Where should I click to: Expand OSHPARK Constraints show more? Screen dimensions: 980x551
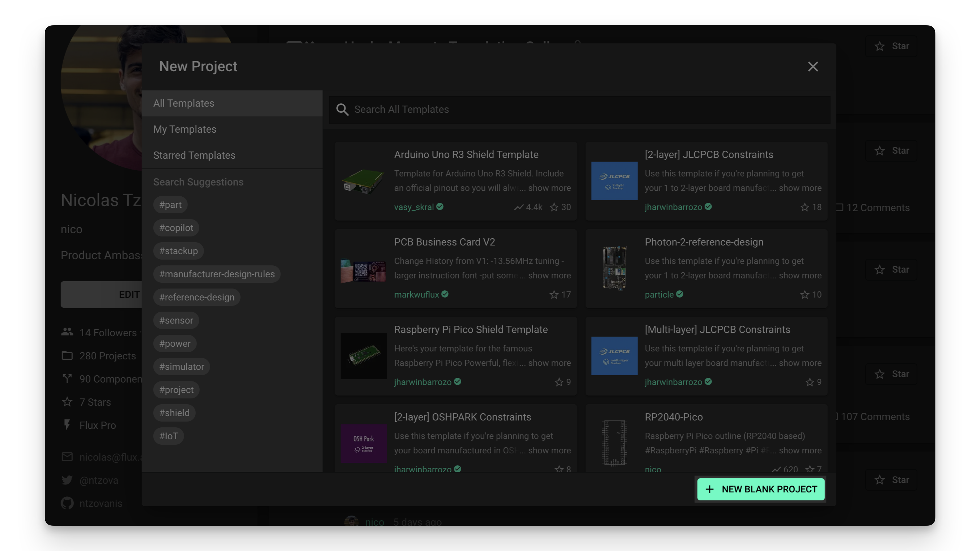[x=549, y=450]
